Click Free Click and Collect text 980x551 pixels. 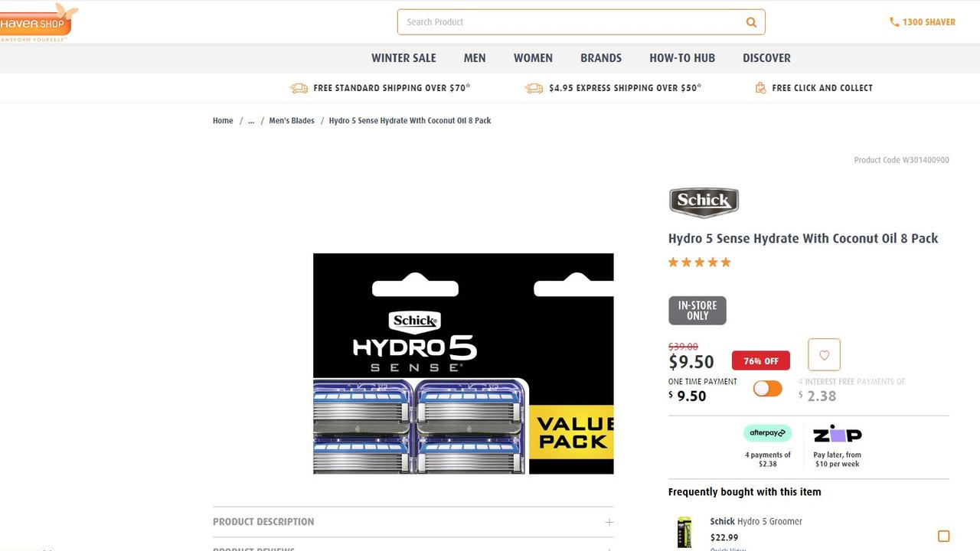coord(822,88)
